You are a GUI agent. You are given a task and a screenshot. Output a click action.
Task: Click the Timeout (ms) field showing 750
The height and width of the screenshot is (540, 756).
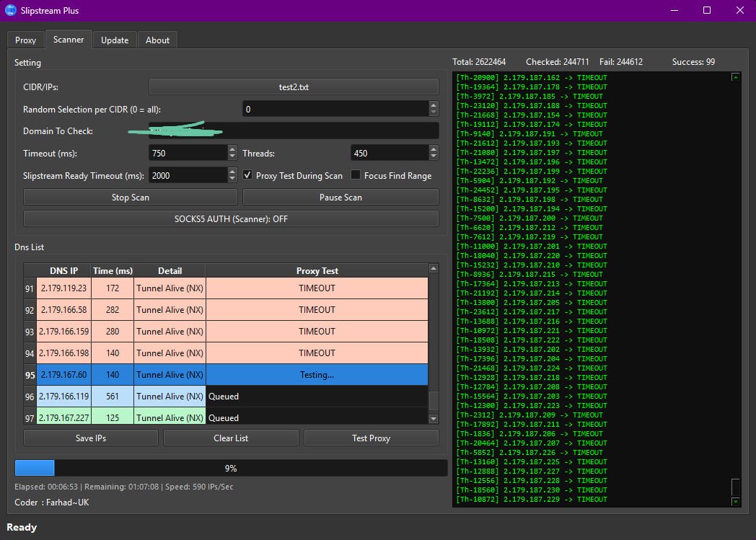coord(188,153)
